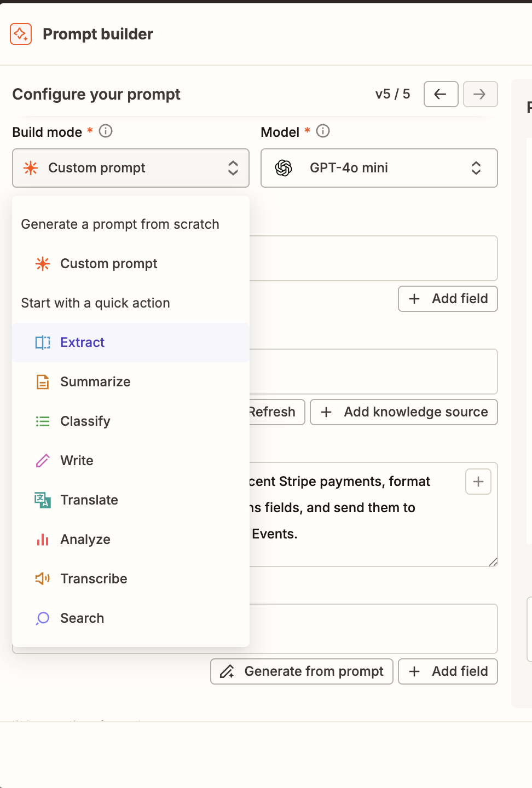
Task: Choose the Search quick action
Action: [131, 618]
